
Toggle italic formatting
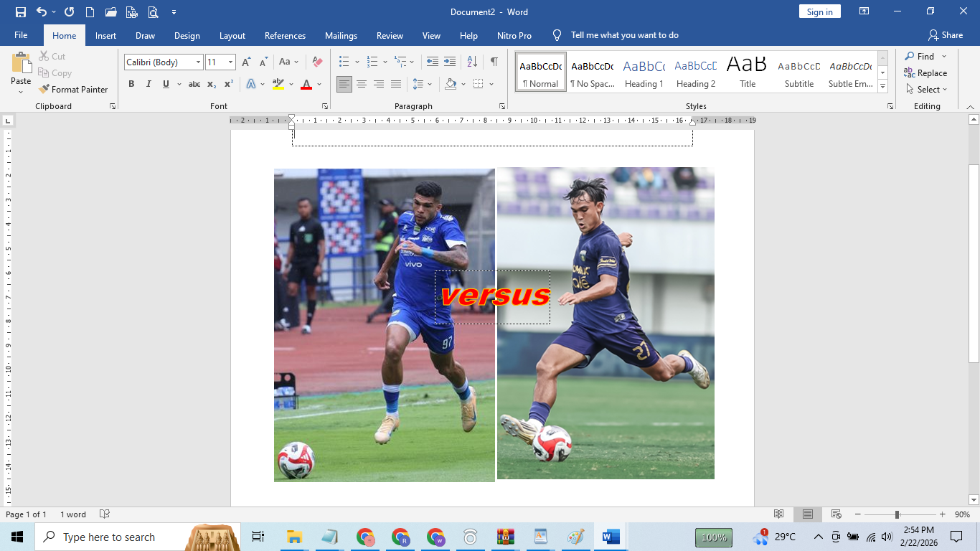[148, 84]
